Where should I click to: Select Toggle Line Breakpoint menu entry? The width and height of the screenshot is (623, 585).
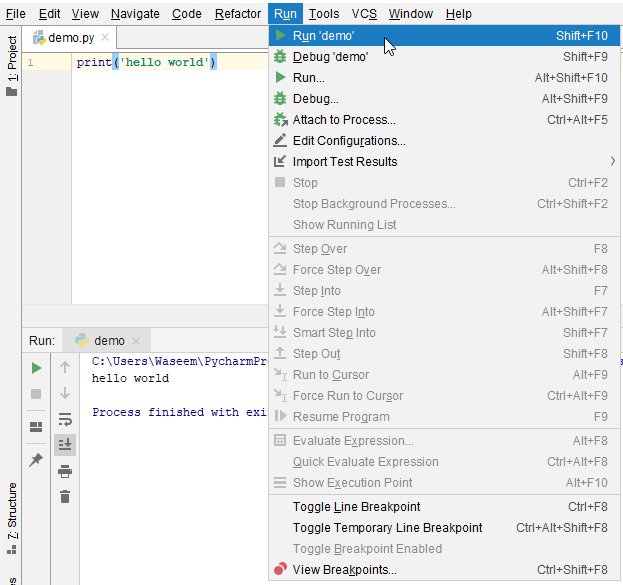point(356,507)
